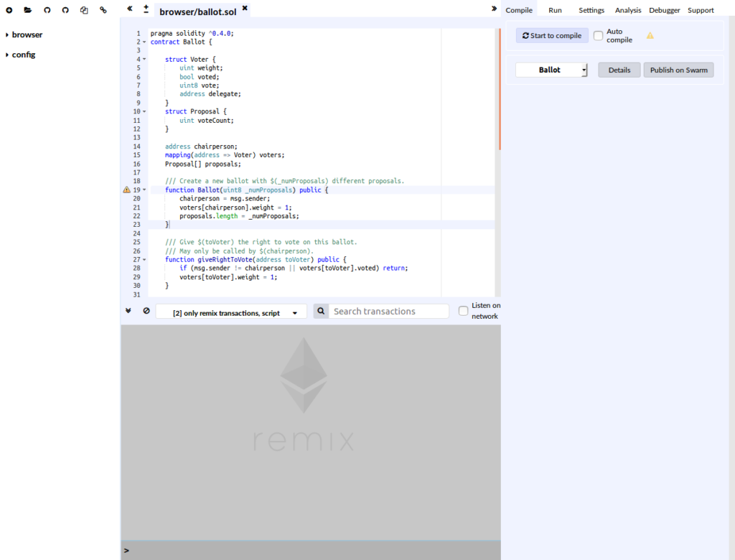Click the link icon to connect localhost

click(103, 10)
